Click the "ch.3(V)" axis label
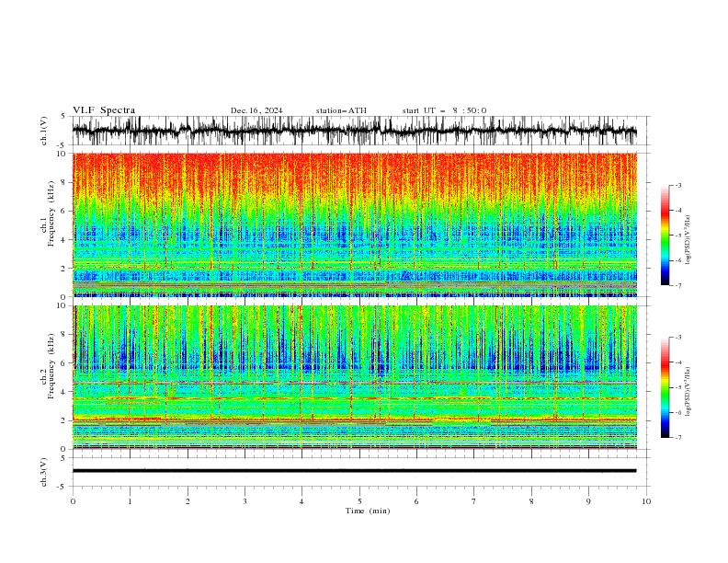Viewport: 728px width, 563px height. [44, 472]
